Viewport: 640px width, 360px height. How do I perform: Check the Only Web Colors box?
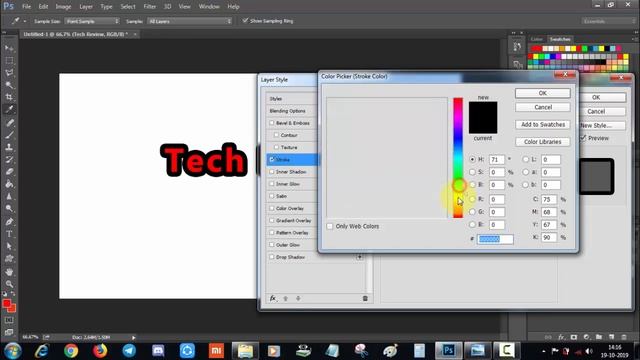(330, 226)
